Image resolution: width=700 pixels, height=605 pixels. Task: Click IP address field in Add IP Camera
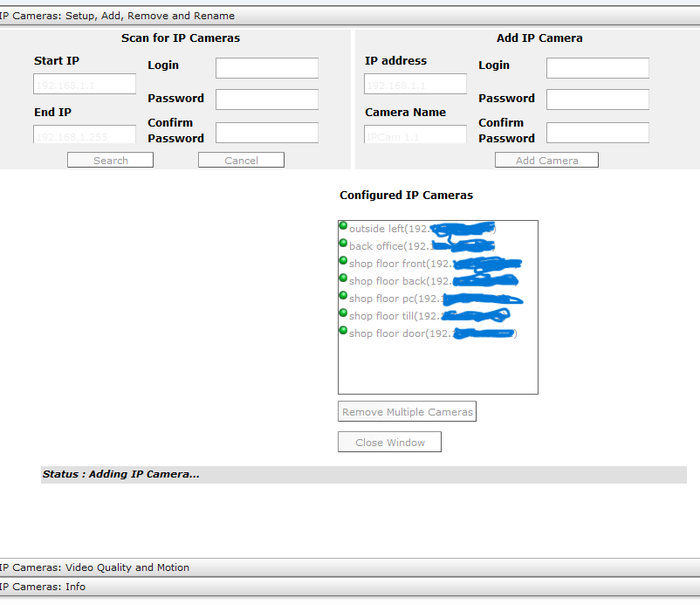415,84
